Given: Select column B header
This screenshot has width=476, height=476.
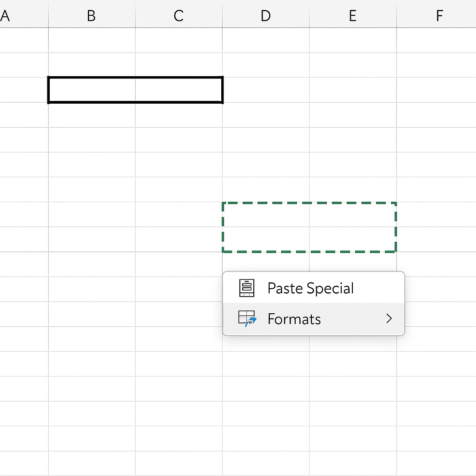Looking at the screenshot, I should pos(92,16).
